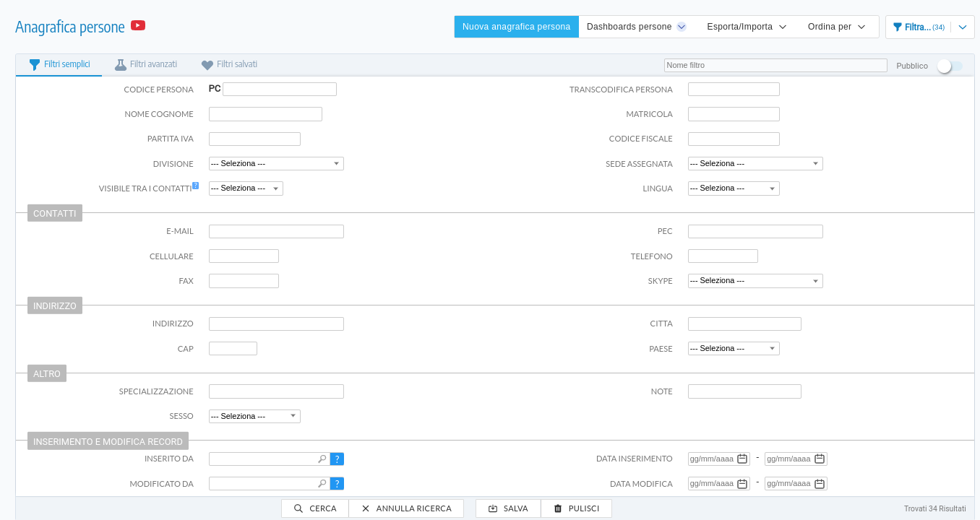Click the lookup magnifier on Modificato Da
The width and height of the screenshot is (980, 520).
pos(322,483)
